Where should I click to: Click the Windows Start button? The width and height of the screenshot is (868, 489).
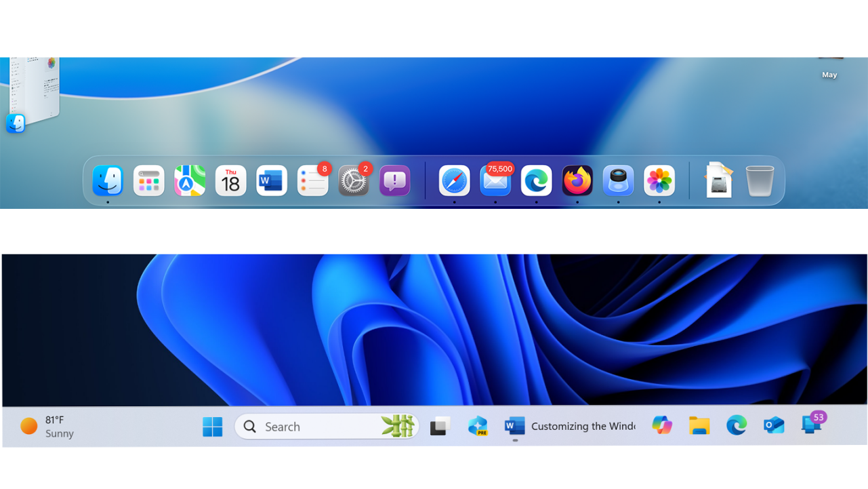pos(213,426)
